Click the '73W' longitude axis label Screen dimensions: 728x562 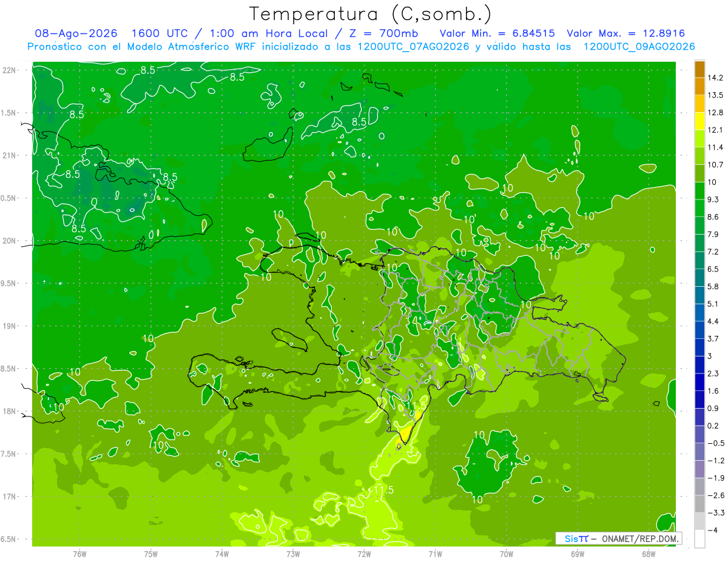[293, 554]
